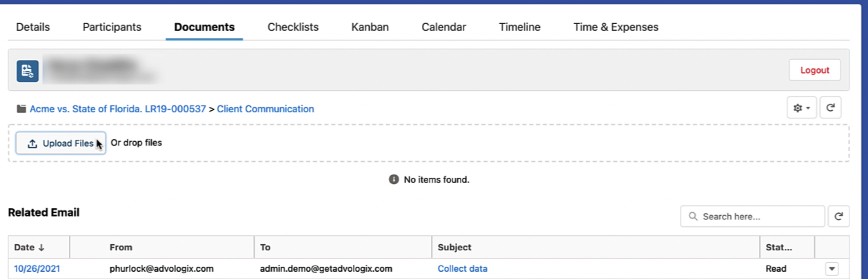Open the row actions dropdown for Collect data
This screenshot has height=279, width=868.
coord(832,269)
